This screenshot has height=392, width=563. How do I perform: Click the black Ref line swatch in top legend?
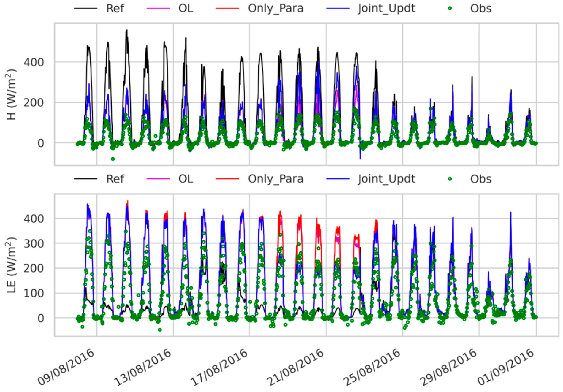[x=85, y=8]
